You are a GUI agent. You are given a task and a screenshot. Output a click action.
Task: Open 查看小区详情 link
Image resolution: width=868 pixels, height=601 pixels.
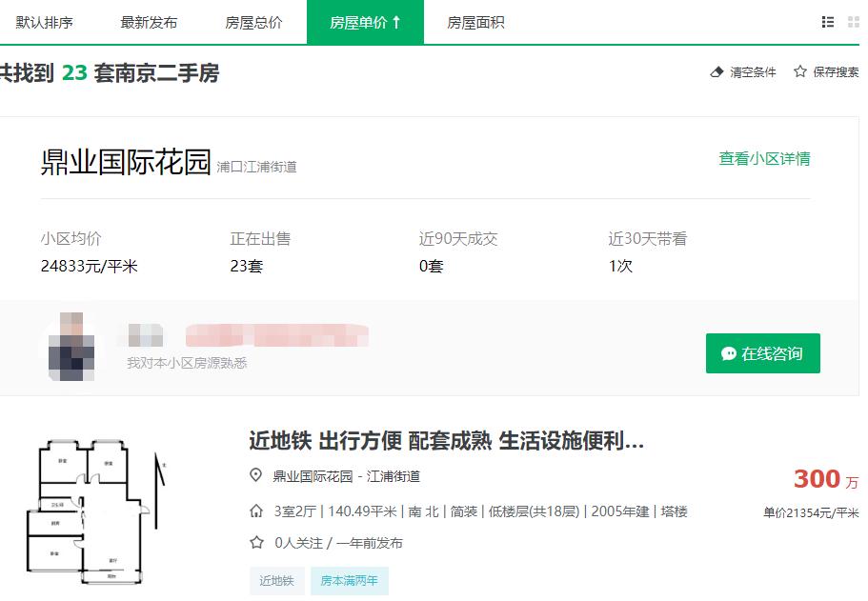(764, 158)
